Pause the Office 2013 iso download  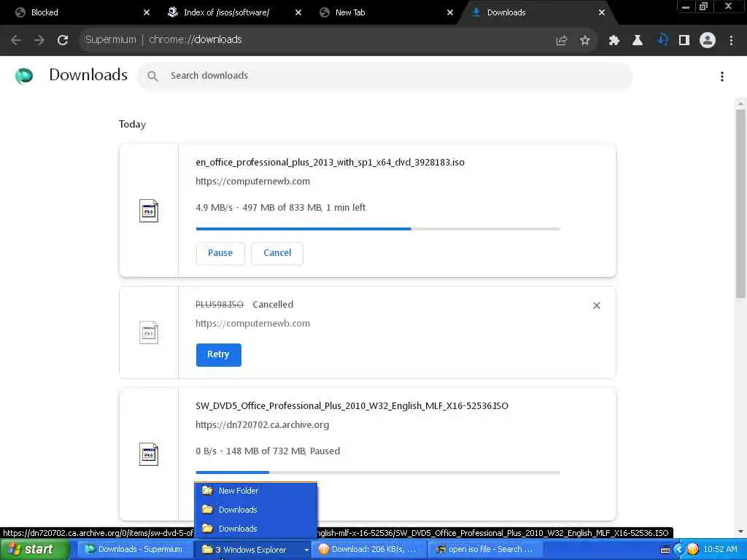(x=220, y=253)
